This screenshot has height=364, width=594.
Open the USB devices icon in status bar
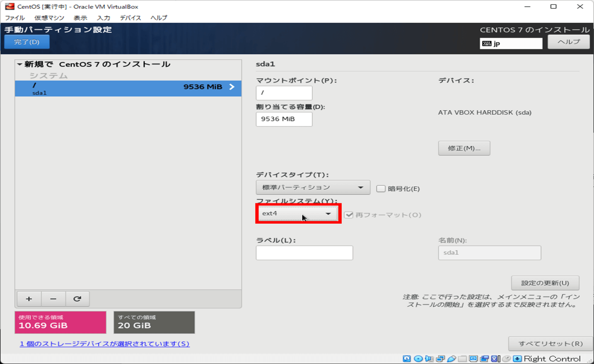(452, 359)
